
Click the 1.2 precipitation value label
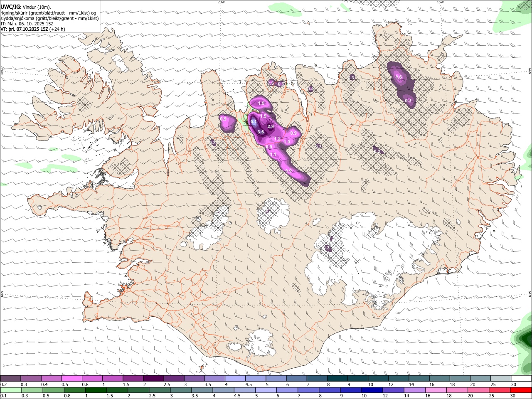point(278,139)
